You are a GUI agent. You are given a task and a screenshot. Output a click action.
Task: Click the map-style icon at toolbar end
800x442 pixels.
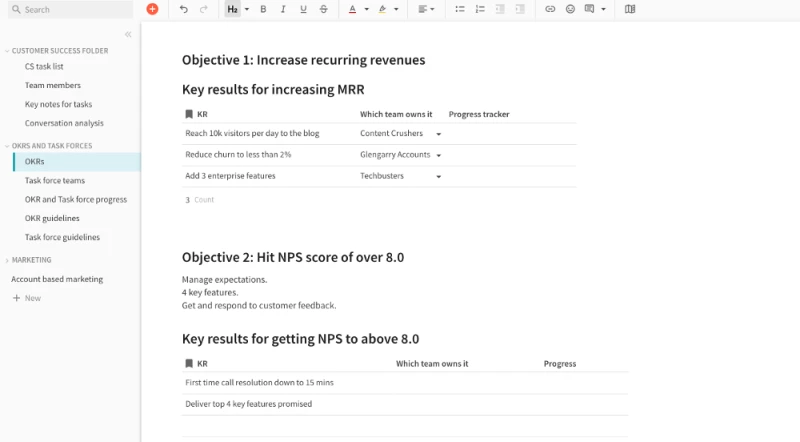[630, 9]
